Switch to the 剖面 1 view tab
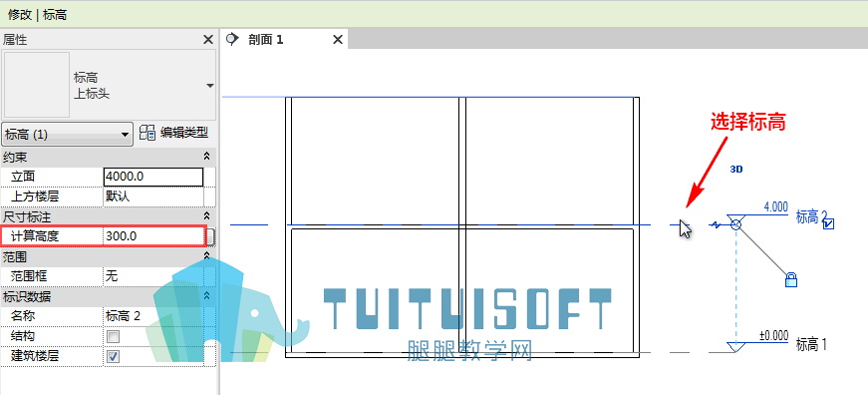This screenshot has width=868, height=395. coord(266,39)
